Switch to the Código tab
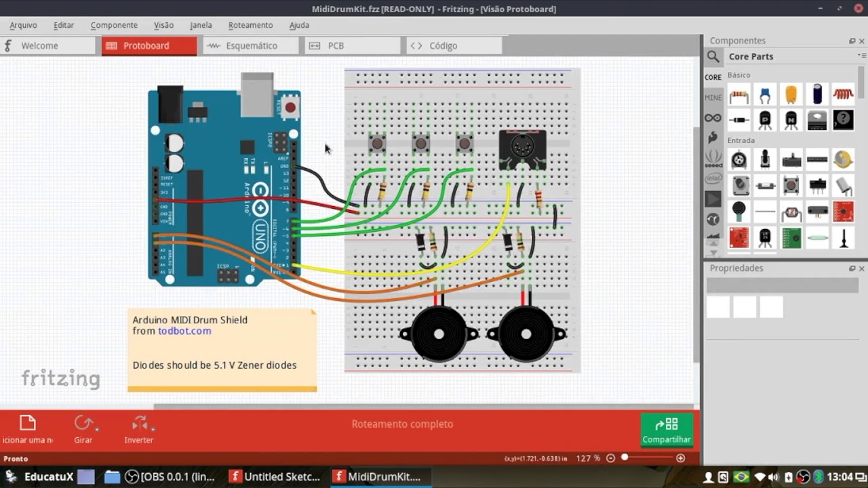This screenshot has width=868, height=488. tap(454, 45)
